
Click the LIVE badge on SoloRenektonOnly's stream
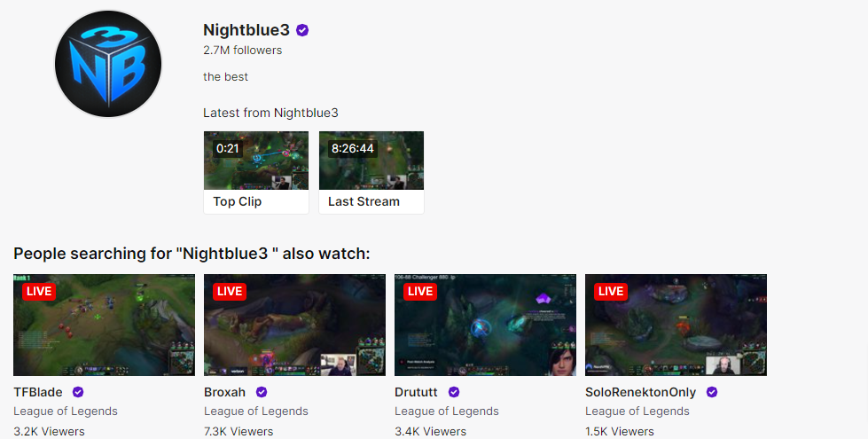click(x=611, y=291)
